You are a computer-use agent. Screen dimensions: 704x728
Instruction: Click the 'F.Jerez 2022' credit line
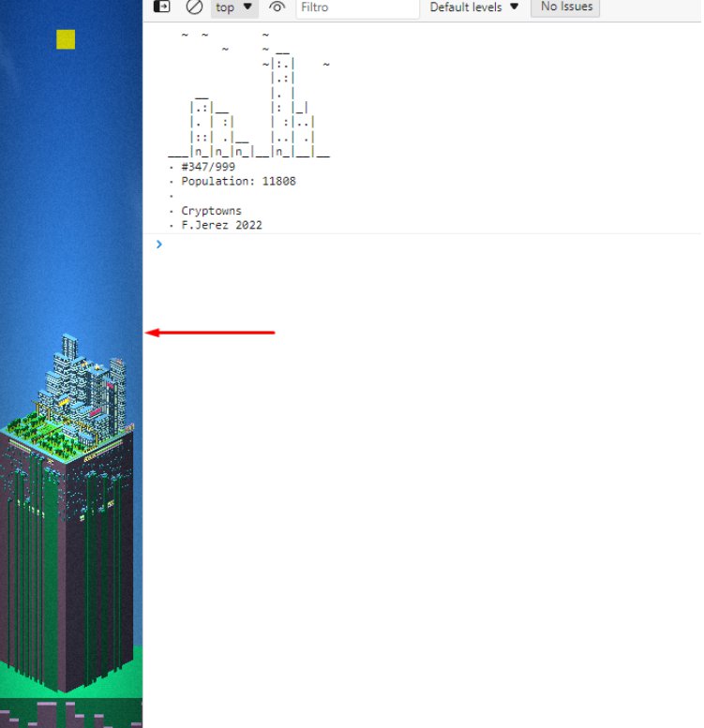(221, 226)
